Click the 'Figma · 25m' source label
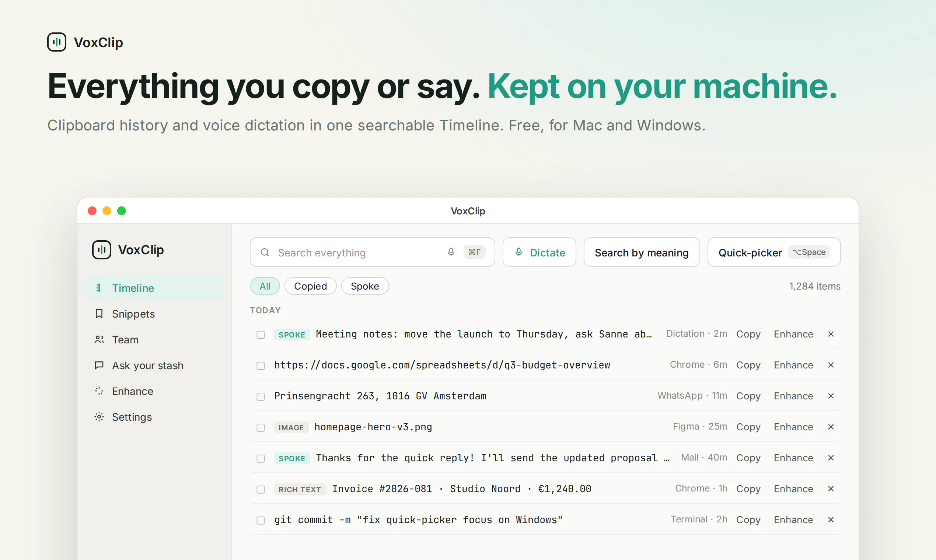The width and height of the screenshot is (936, 560). tap(700, 426)
